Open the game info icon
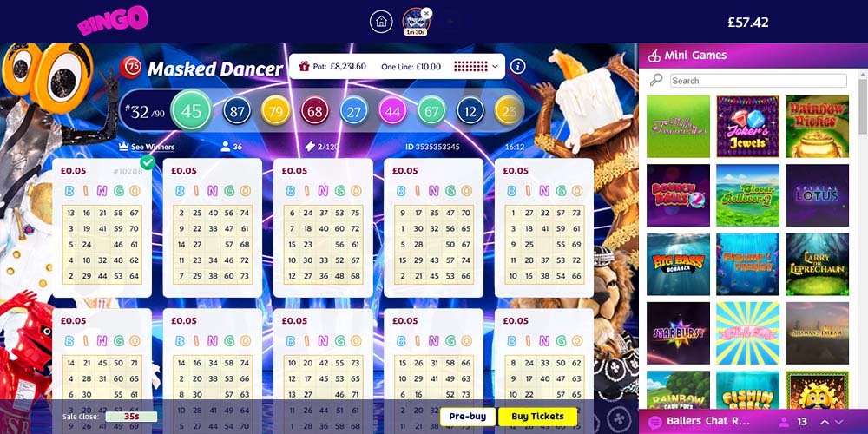868x434 pixels. 517,67
